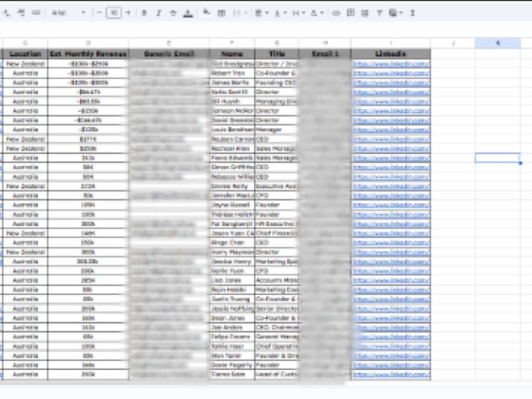Select the Australia cell in Dean Jones' row
The width and height of the screenshot is (532, 399).
pyautogui.click(x=25, y=318)
